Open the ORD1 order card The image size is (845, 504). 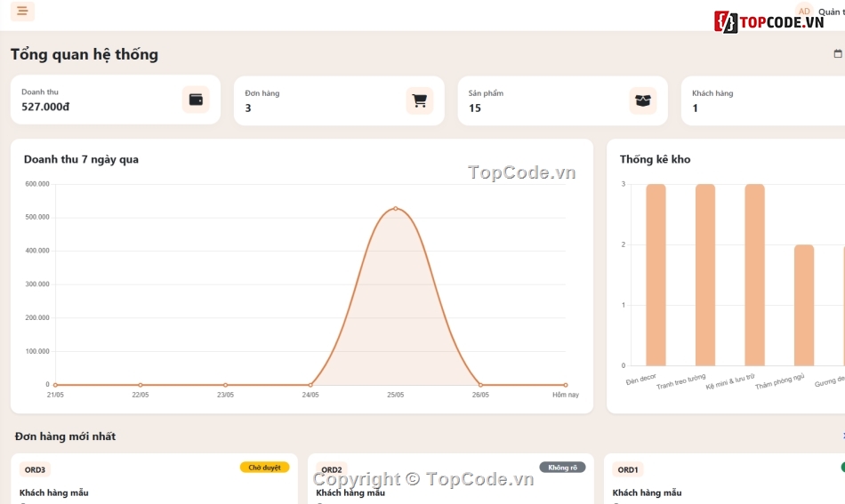[724, 479]
